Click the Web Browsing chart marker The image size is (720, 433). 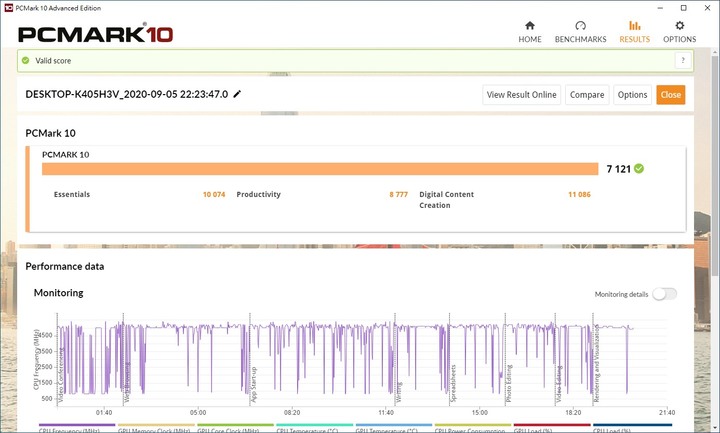[x=127, y=382]
